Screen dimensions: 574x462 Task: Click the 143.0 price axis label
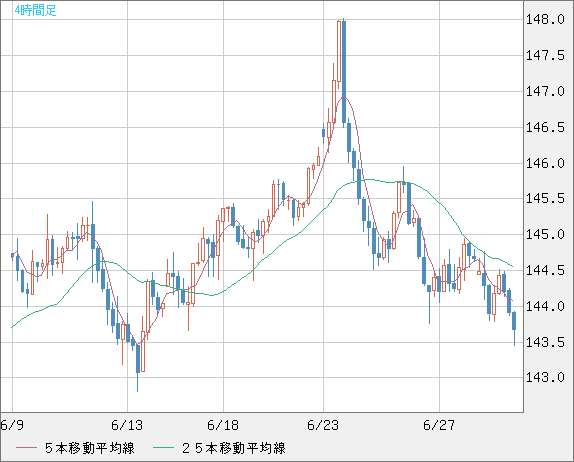click(x=545, y=377)
